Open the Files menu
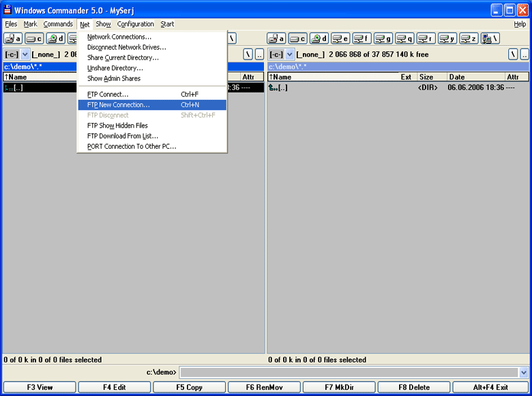 [x=11, y=24]
